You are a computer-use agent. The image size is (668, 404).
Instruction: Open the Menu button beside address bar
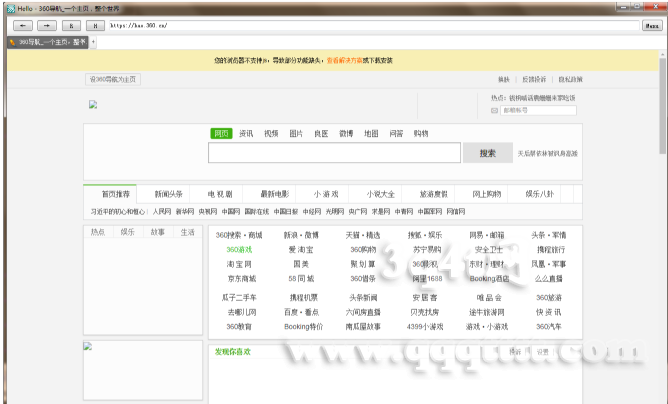click(652, 26)
